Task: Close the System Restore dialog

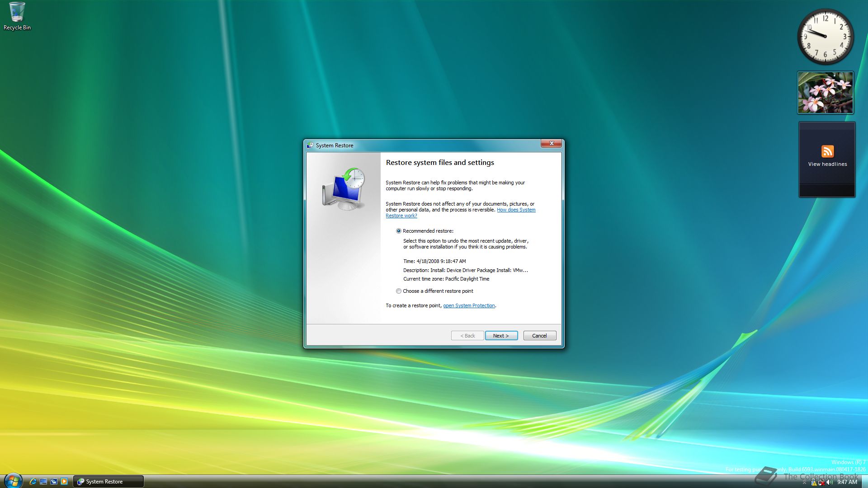Action: [x=551, y=143]
